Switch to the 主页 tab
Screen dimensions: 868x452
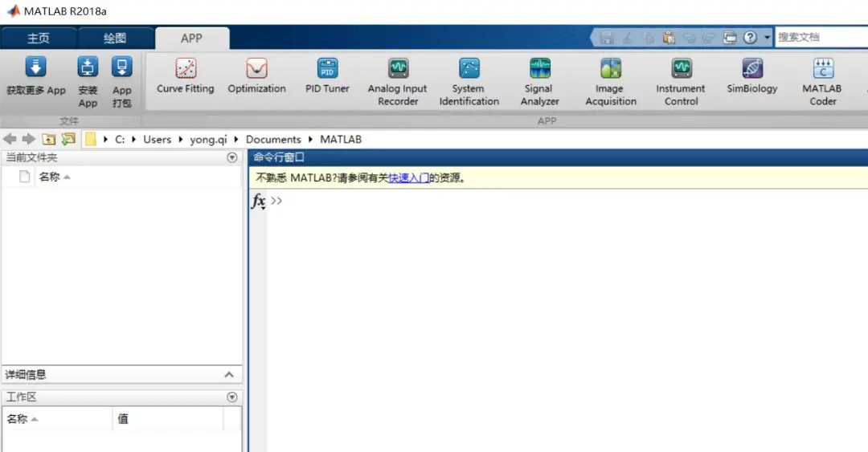[39, 39]
